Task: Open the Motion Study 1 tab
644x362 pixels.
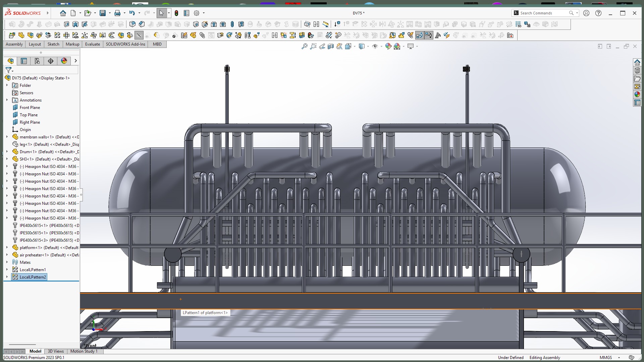Action: (84, 351)
